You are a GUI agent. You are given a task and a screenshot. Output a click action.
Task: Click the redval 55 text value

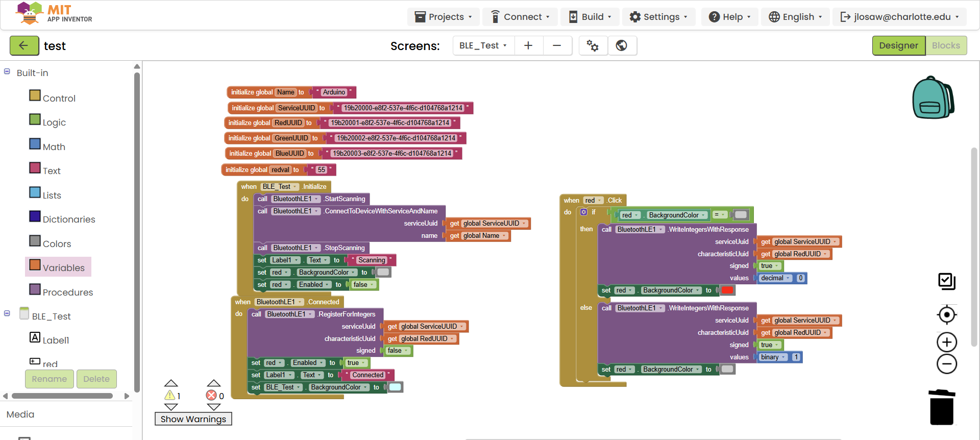321,170
